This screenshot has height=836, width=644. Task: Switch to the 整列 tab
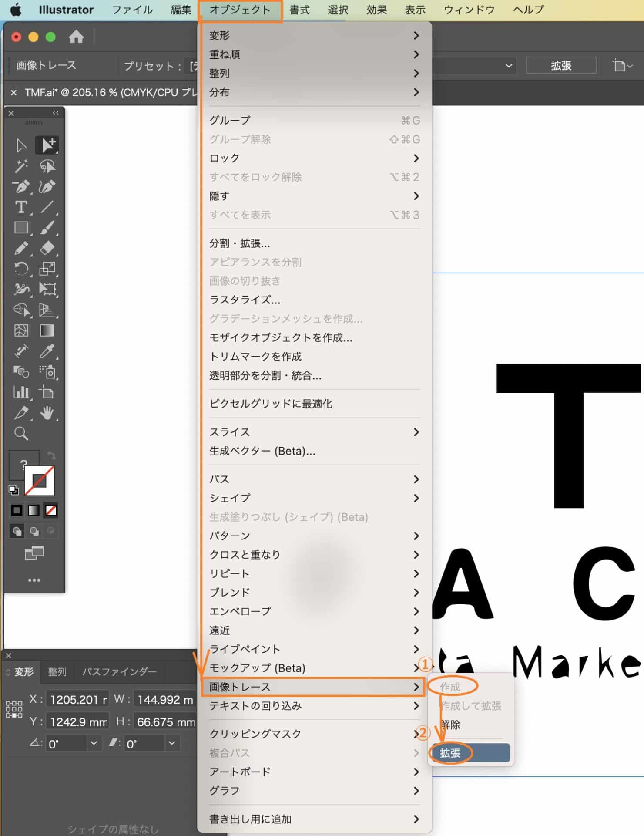click(x=57, y=672)
